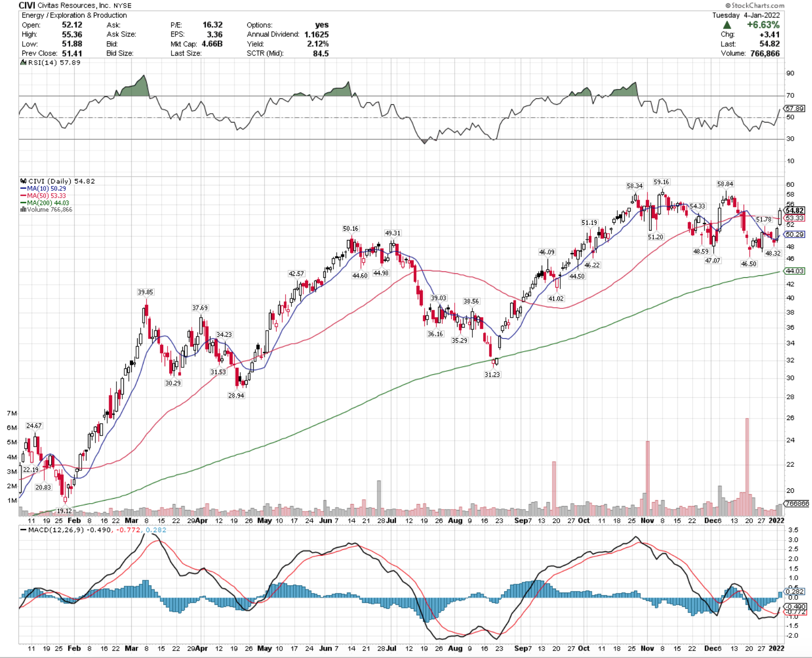Click the Tuesday 4-Jan-2022 date label
Image resolution: width=812 pixels, height=658 pixels.
(746, 15)
